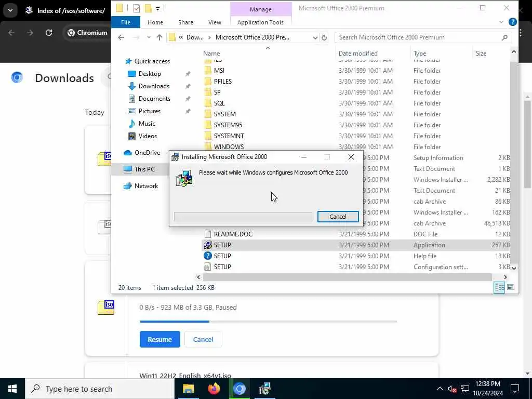This screenshot has width=532, height=399.
Task: Go back in Explorer navigation
Action: 121,37
